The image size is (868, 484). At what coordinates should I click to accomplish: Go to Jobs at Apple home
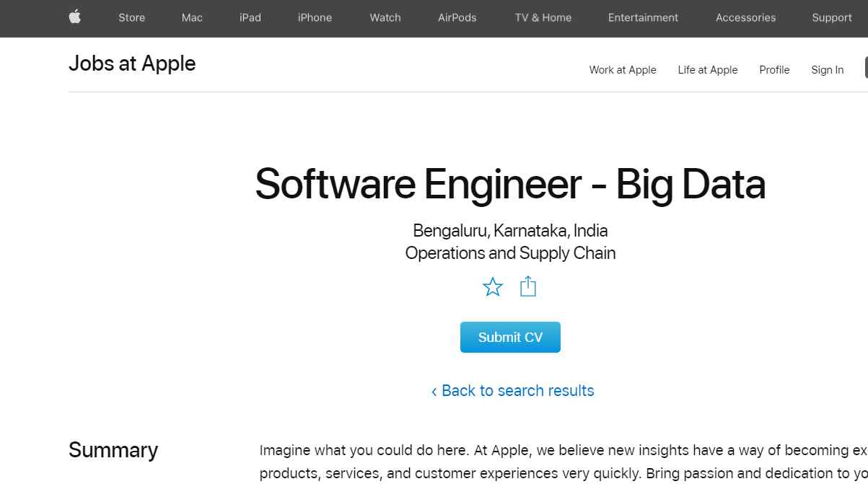pyautogui.click(x=132, y=63)
